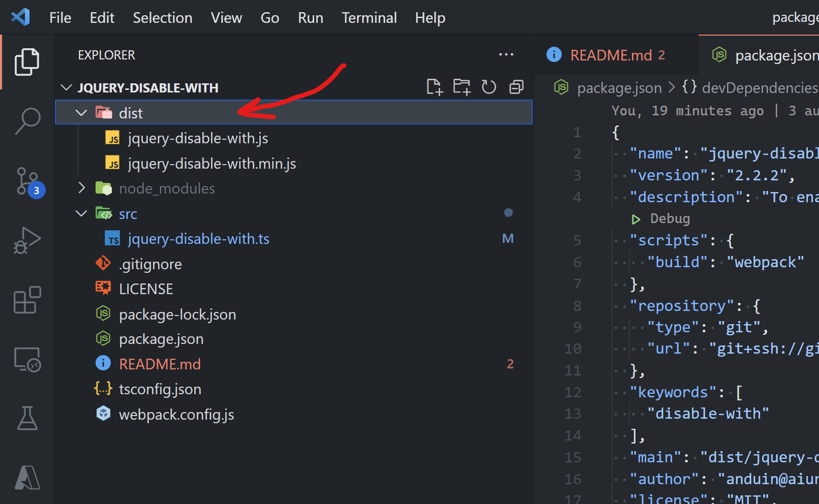
Task: Open the Testing flask view
Action: point(27,418)
